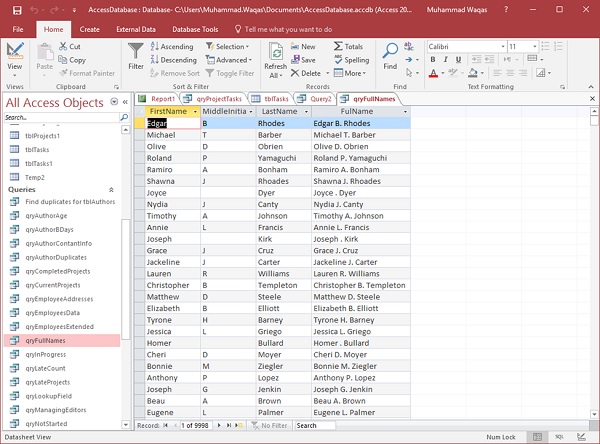The image size is (600, 444).
Task: Click the No Filter button in record bar
Action: [268, 425]
